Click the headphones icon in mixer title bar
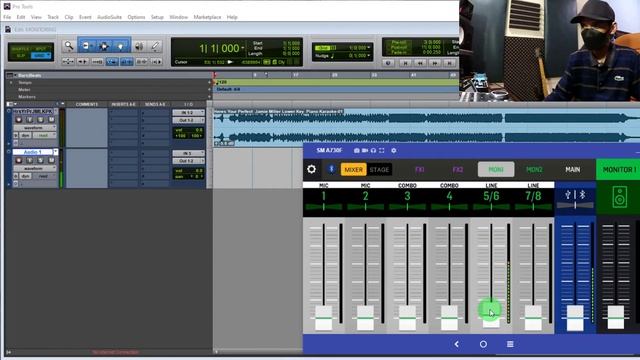The width and height of the screenshot is (640, 360). point(373,151)
